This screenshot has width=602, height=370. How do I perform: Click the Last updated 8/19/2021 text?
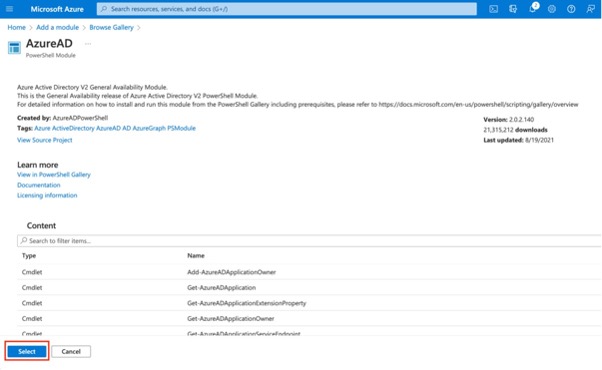(518, 140)
